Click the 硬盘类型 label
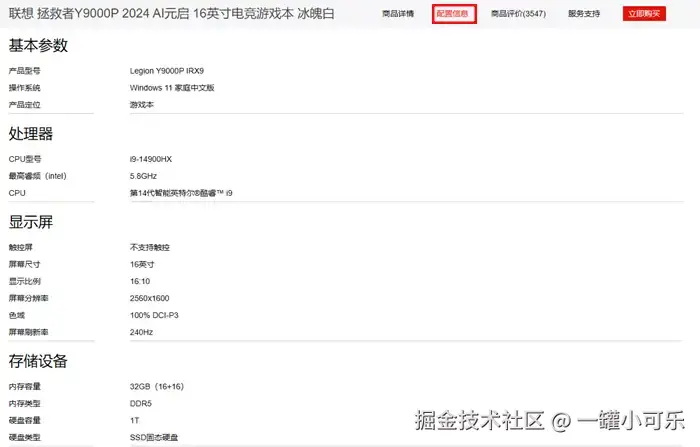This screenshot has width=700, height=447. pyautogui.click(x=25, y=437)
